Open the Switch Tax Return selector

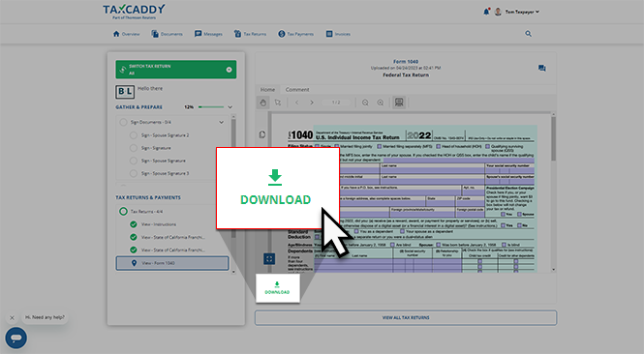(x=176, y=70)
